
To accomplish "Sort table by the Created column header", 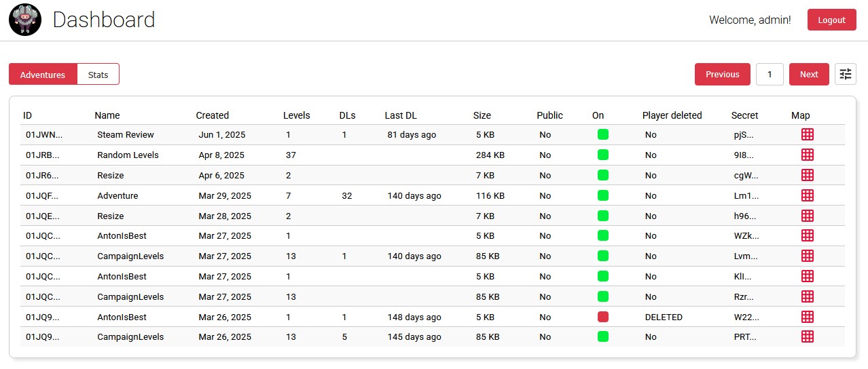I will pyautogui.click(x=212, y=115).
